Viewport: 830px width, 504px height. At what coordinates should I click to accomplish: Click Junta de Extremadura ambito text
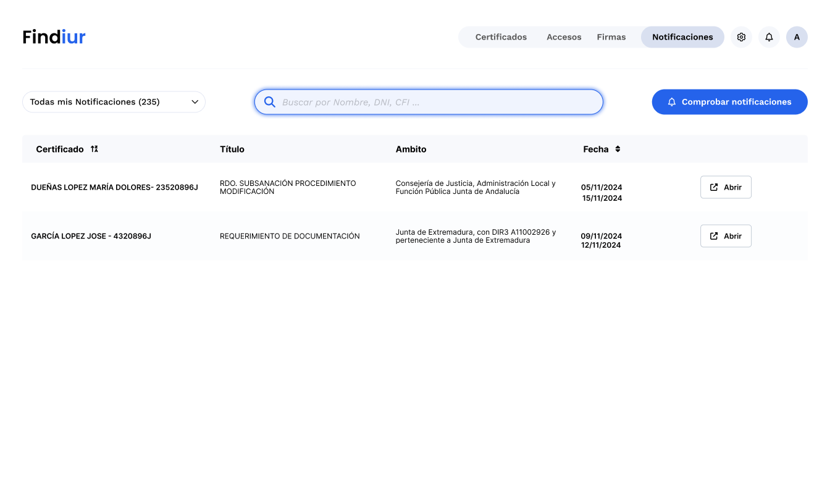(x=476, y=236)
